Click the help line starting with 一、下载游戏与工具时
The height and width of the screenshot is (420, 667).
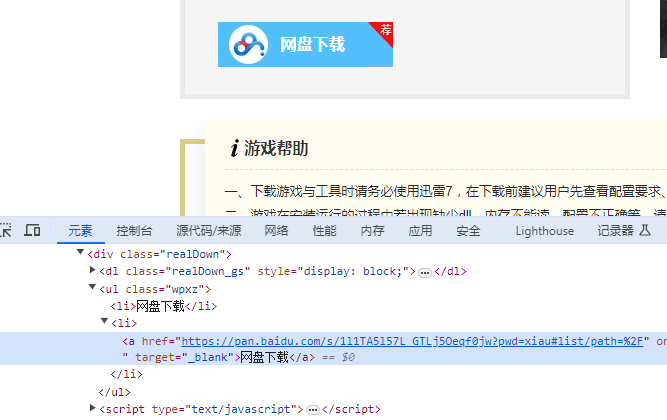[x=446, y=191]
